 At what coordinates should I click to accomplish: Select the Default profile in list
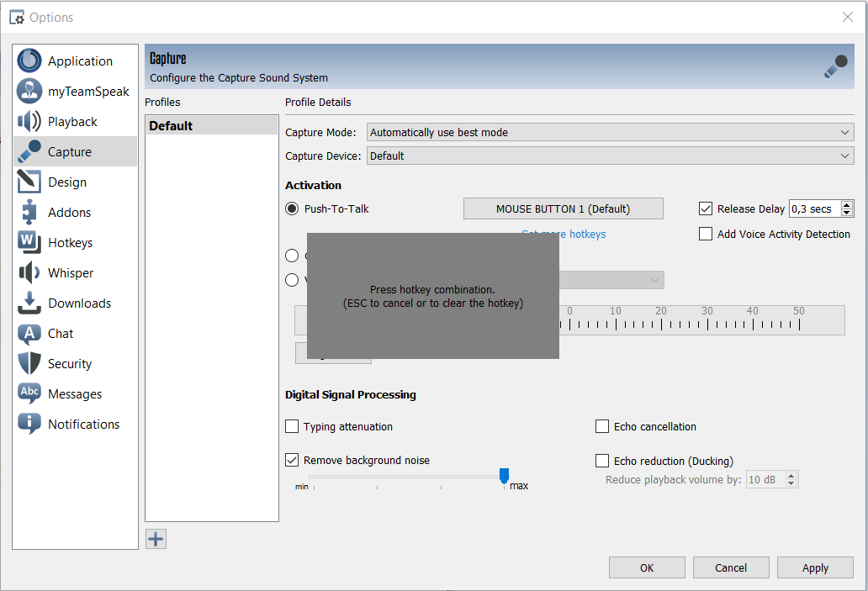(x=212, y=125)
